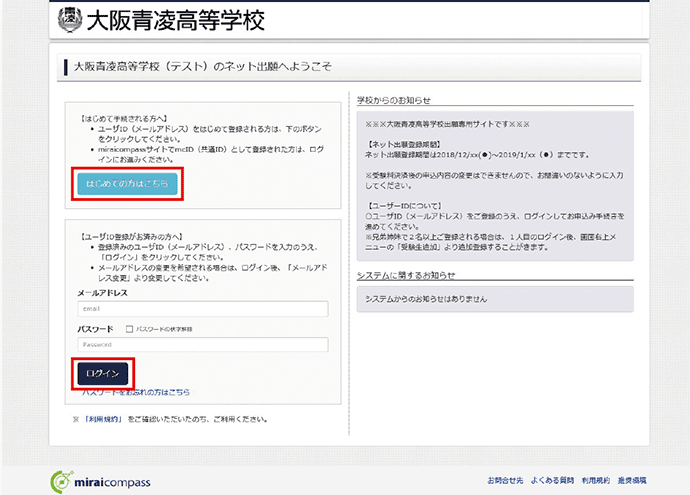Click the 【はじめて手続される方へ】 heading

point(124,118)
